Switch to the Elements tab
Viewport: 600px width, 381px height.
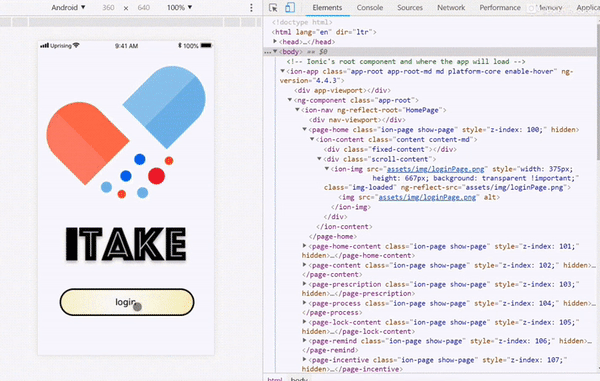327,8
